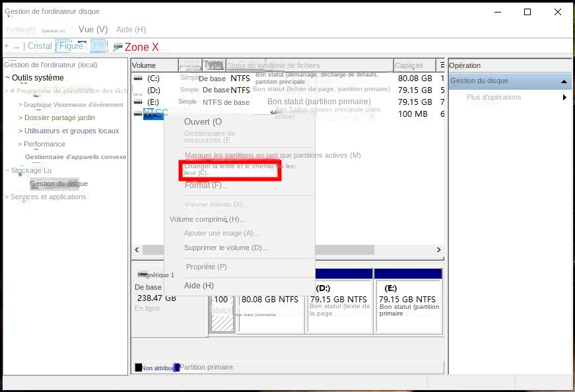
Task: Select Format (F) in the context menu
Action: [206, 185]
